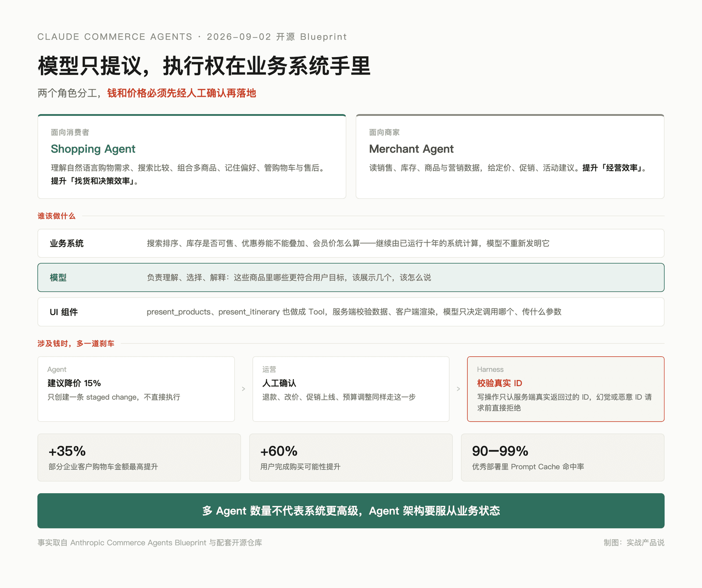The width and height of the screenshot is (702, 588).
Task: Click the red step title '校验真实 ID'
Action: 499,383
